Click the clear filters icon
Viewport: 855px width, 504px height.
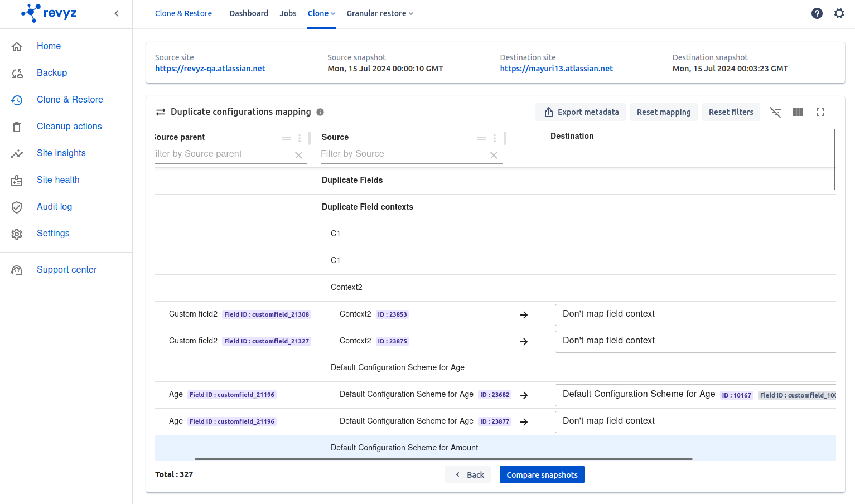[775, 112]
